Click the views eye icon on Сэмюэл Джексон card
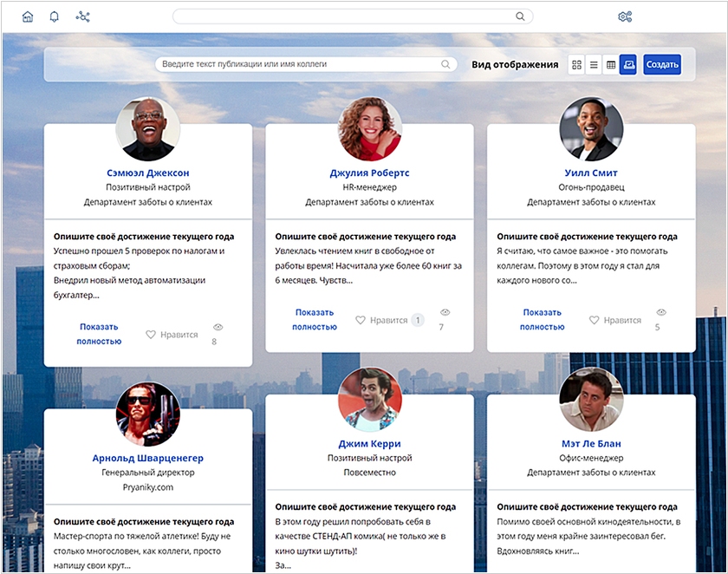728x574 pixels. point(218,327)
